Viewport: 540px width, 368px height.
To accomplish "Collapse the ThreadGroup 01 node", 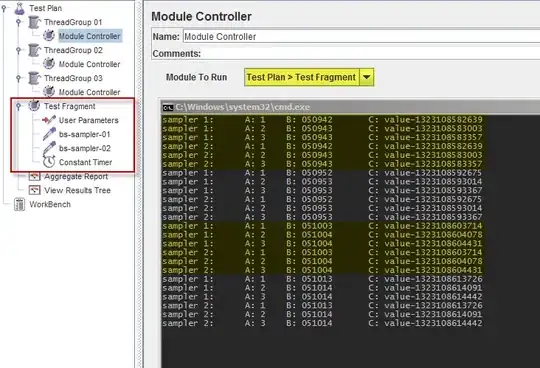I will pyautogui.click(x=19, y=22).
